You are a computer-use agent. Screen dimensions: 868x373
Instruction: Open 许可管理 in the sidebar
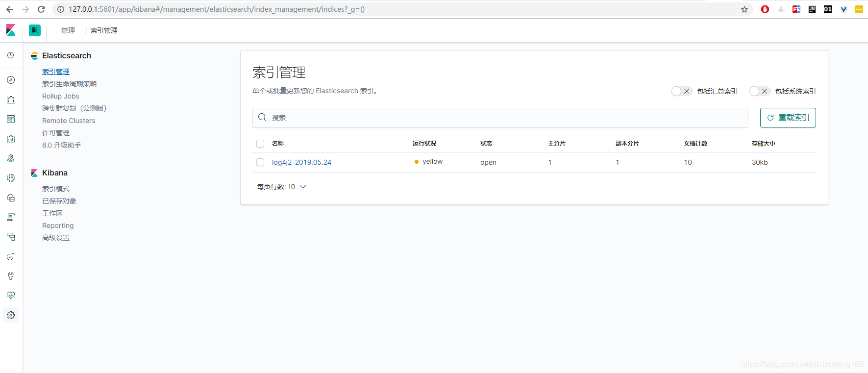56,133
